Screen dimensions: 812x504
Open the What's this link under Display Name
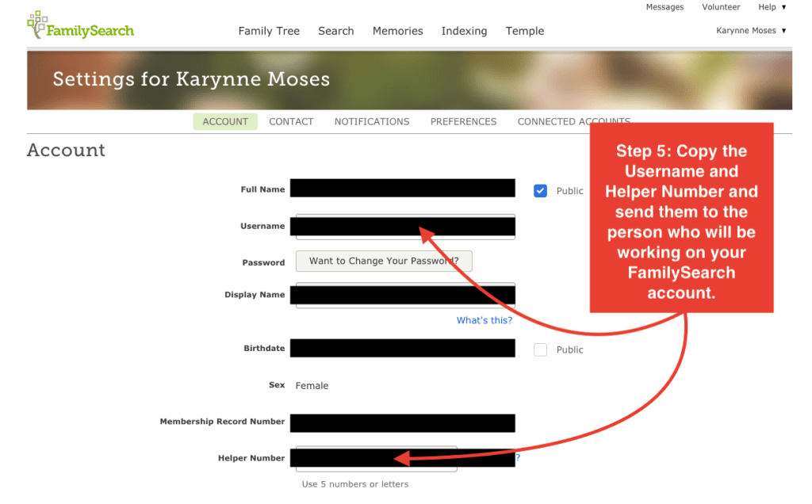click(x=485, y=320)
